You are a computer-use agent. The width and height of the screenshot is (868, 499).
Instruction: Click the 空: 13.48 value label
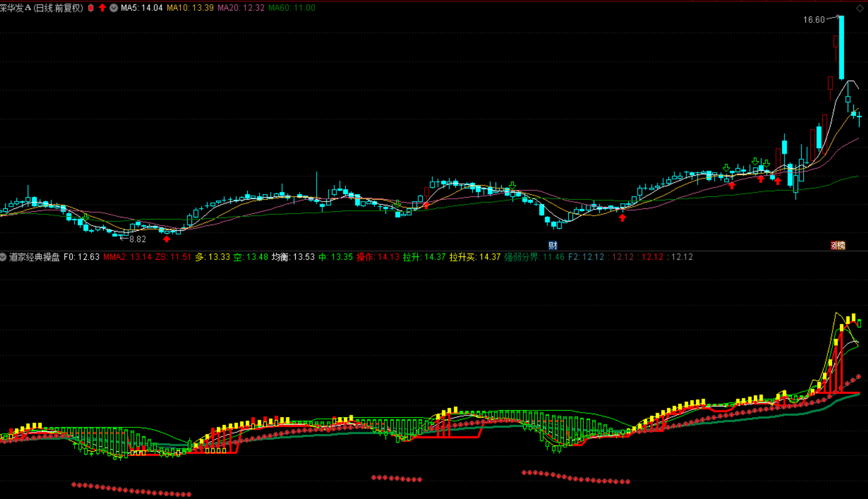[x=251, y=257]
